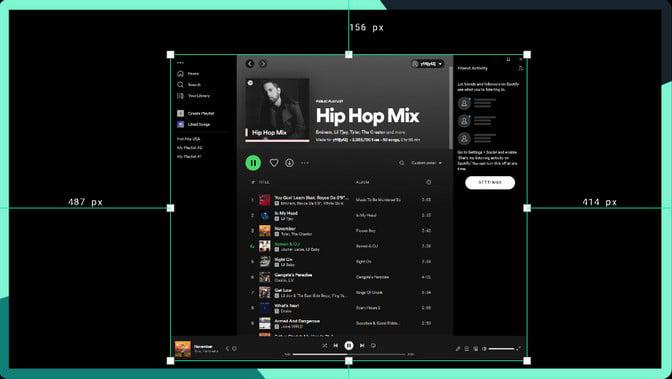Viewport: 672px width, 379px height.
Task: Toggle download for the Hip Hop Mix playlist
Action: 290,163
